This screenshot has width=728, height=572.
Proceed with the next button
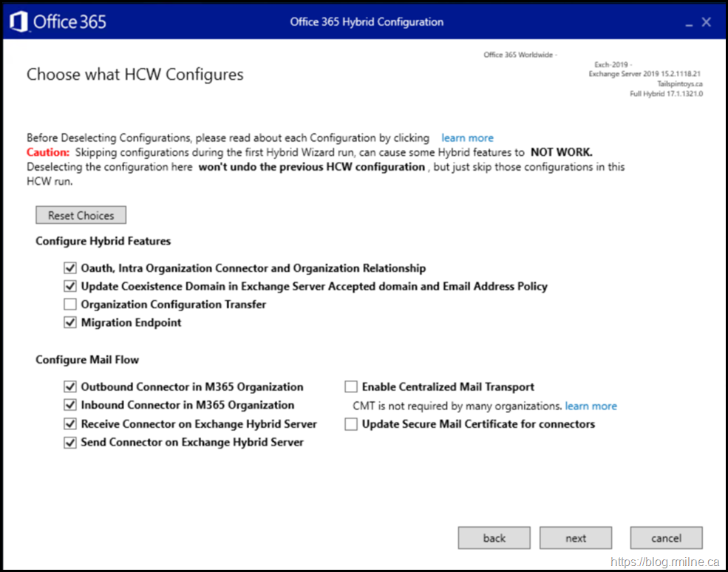pos(576,538)
